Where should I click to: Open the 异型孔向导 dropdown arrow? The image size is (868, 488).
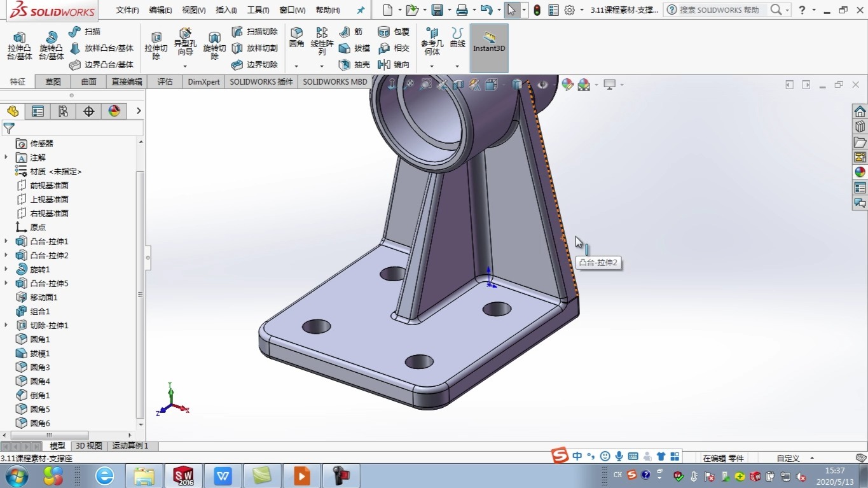[185, 66]
